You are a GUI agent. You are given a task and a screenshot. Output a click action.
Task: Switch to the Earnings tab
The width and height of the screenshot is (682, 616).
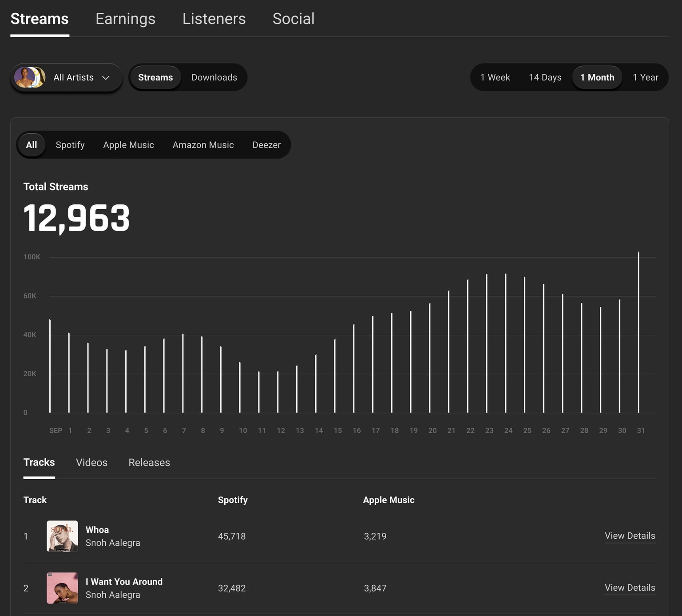125,19
